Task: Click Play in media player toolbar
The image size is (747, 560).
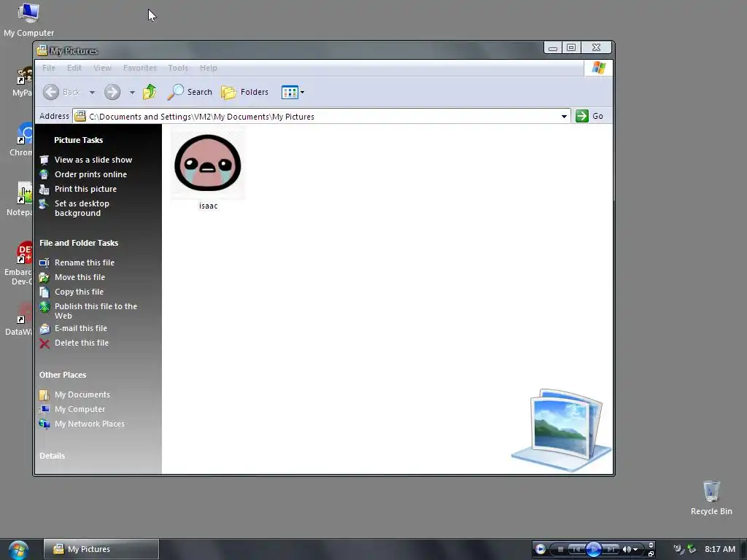Action: [x=594, y=549]
